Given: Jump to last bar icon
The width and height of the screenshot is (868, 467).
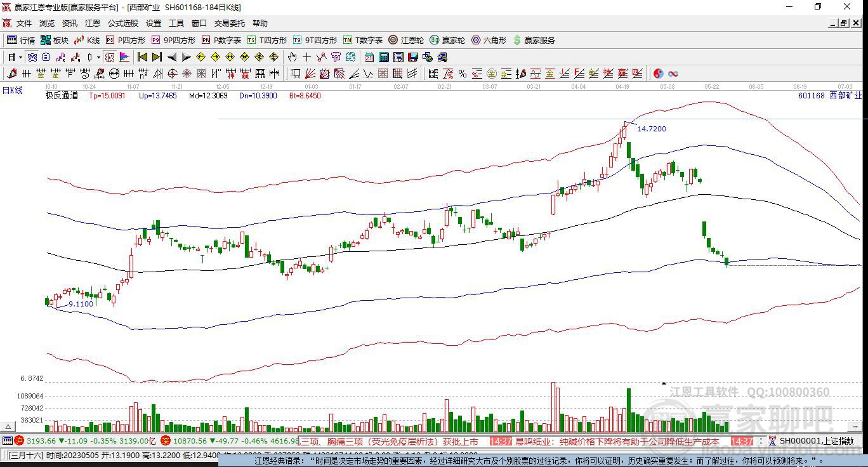Looking at the screenshot, I should 157,57.
